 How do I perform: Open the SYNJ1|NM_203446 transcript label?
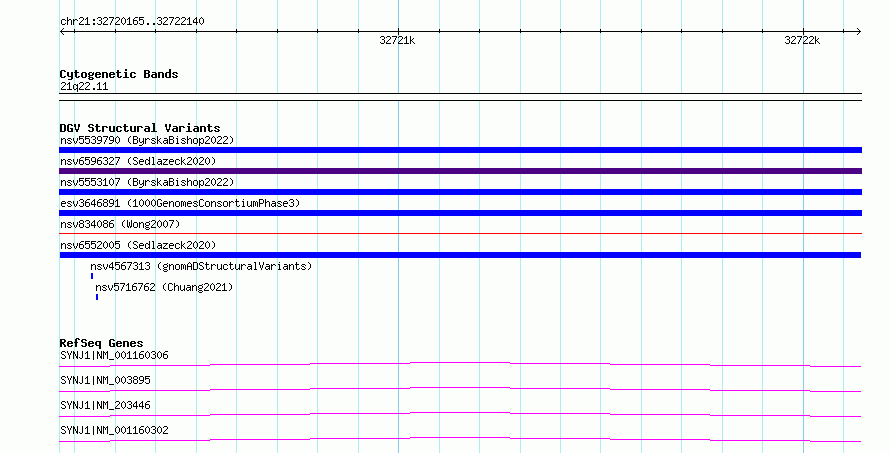pyautogui.click(x=105, y=405)
